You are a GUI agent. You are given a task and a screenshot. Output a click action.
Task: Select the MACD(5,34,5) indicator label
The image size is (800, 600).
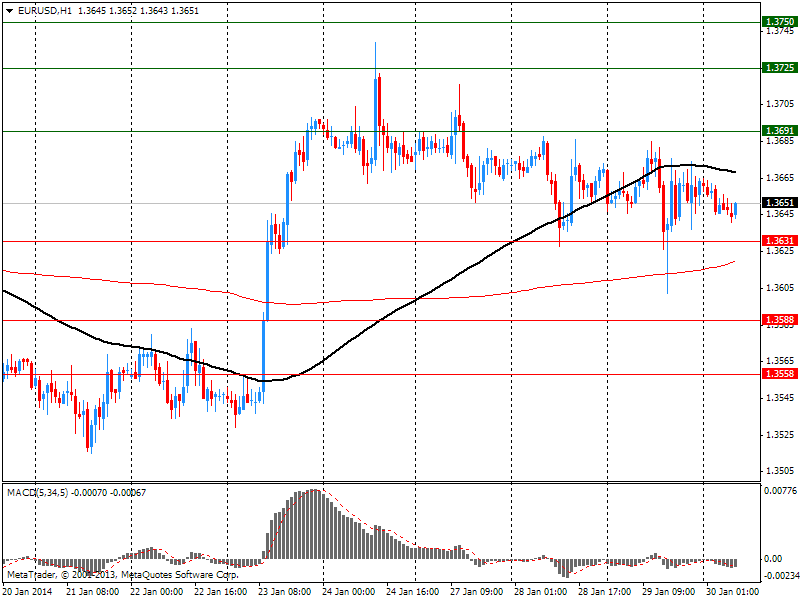click(37, 493)
